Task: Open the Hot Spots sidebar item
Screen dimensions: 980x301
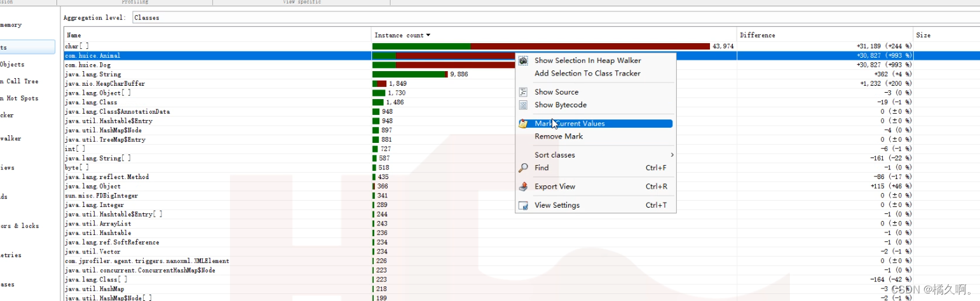Action: pos(19,98)
